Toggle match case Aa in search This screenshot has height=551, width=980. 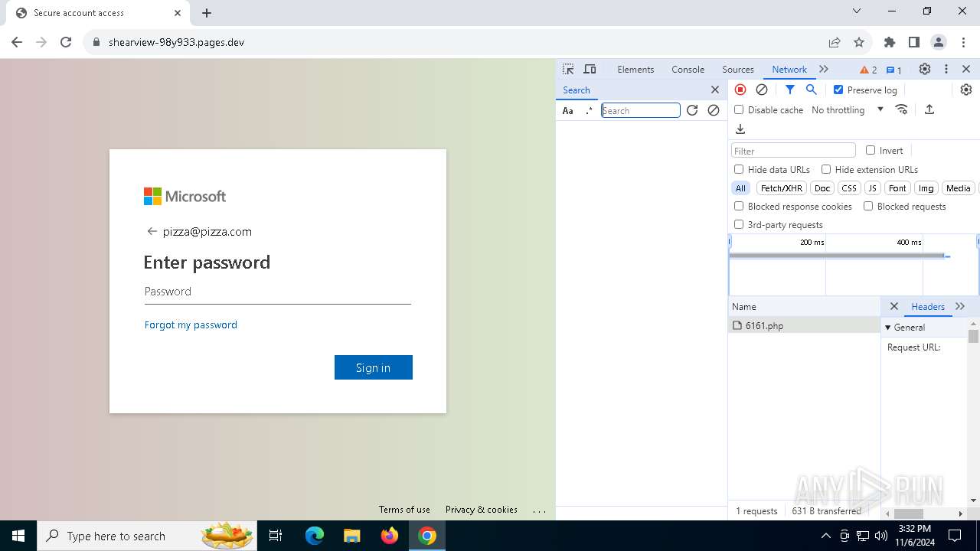(568, 110)
